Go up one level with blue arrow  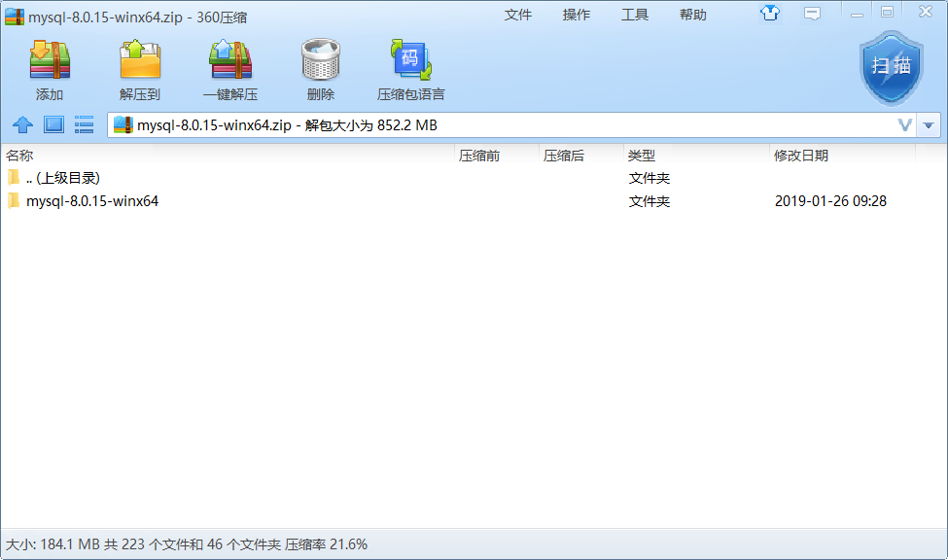coord(23,125)
